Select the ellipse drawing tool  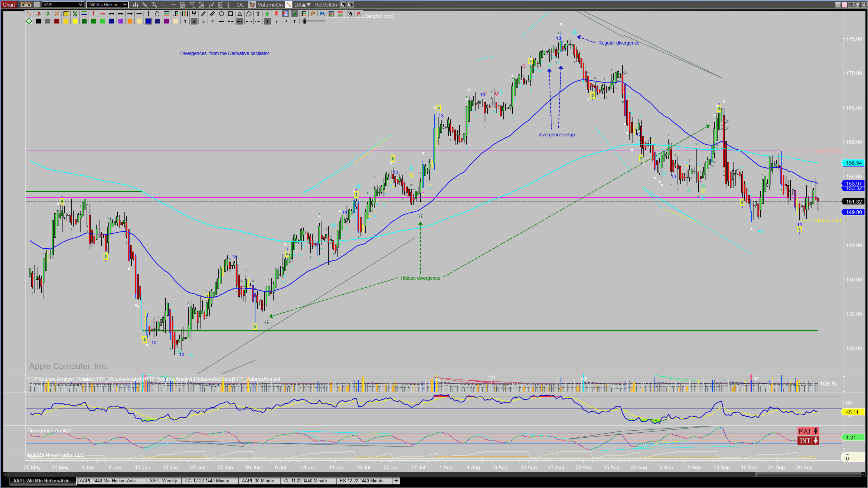coord(221,14)
